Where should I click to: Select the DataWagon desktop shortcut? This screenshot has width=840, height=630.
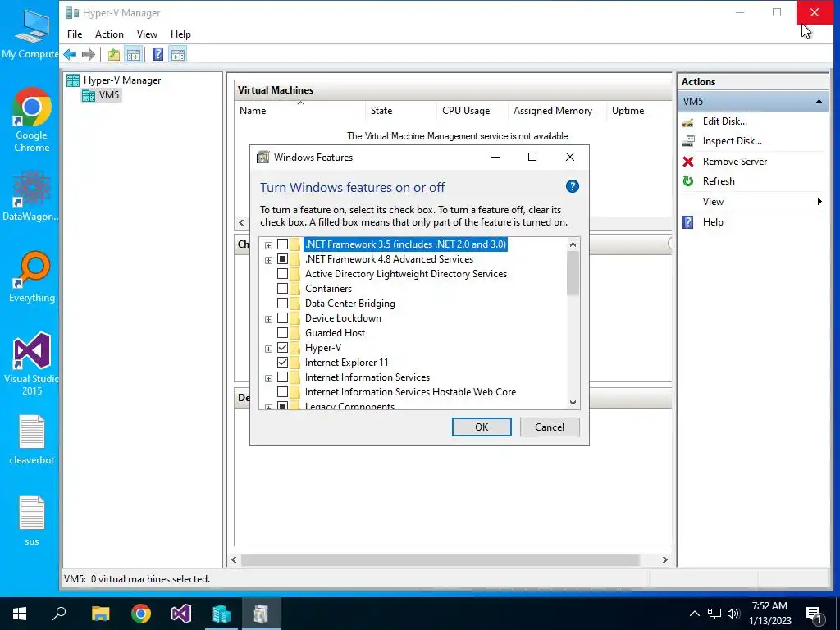(30, 196)
